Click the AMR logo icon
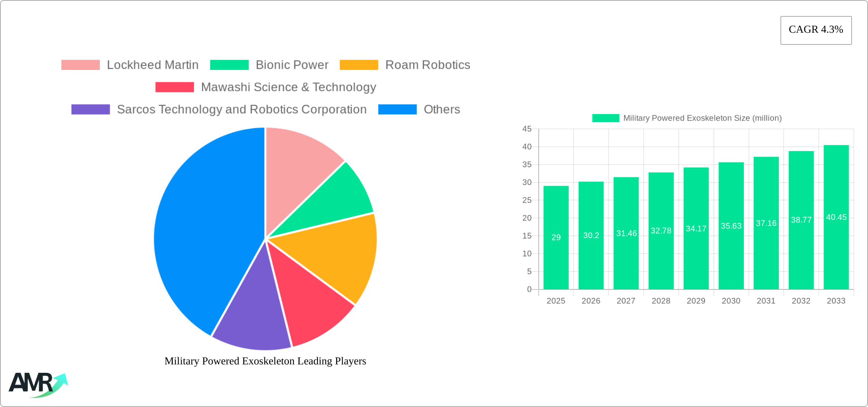 [x=38, y=384]
